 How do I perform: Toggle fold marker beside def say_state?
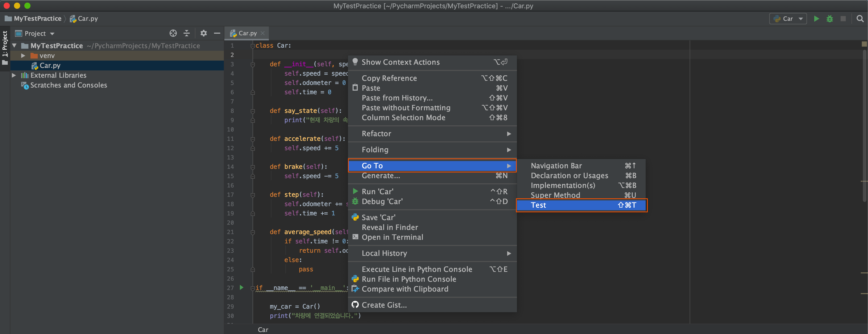pos(253,111)
